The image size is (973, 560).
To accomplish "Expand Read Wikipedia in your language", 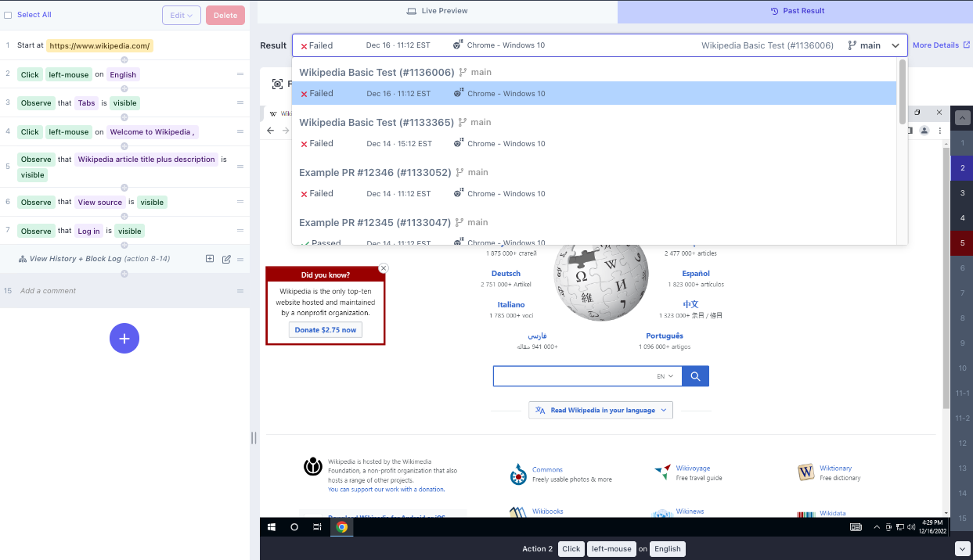I will click(600, 410).
